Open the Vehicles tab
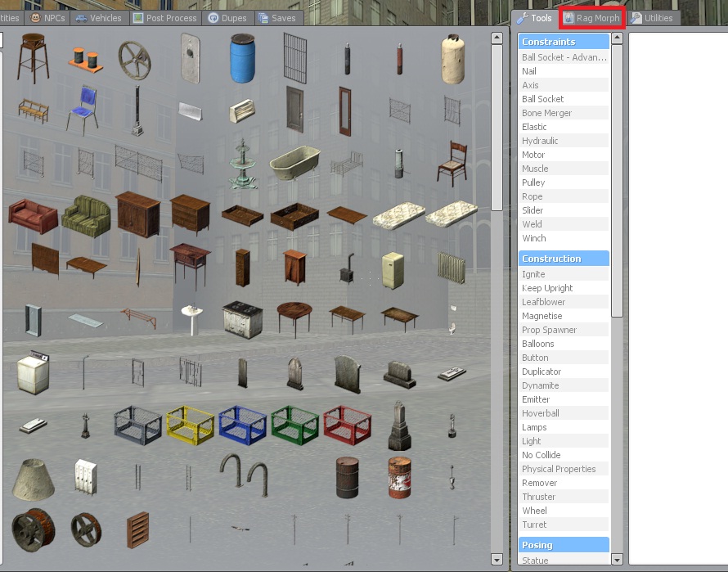 point(99,18)
